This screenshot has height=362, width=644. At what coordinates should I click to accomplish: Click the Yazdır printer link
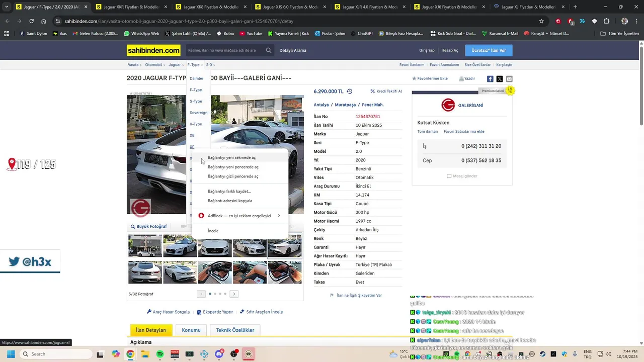click(467, 78)
